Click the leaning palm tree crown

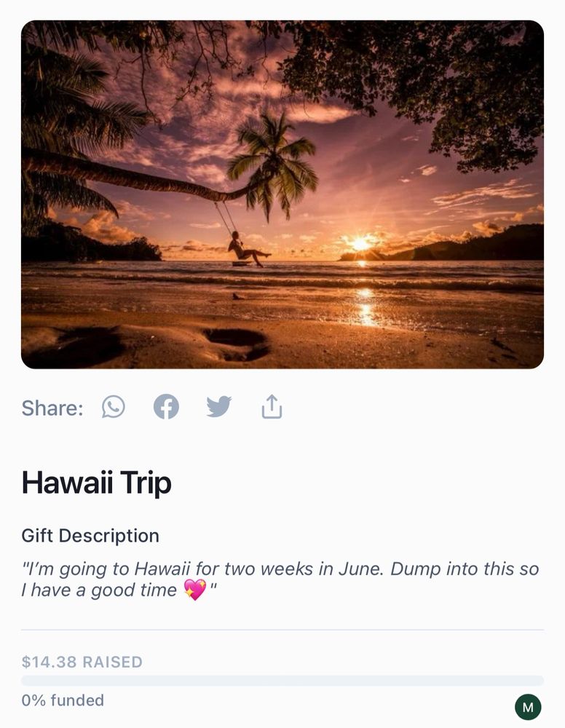tap(273, 163)
